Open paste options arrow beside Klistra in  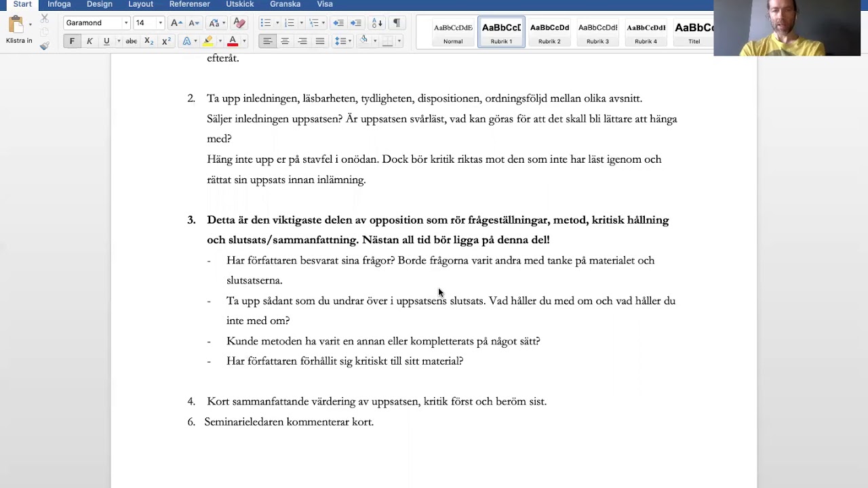tap(30, 25)
